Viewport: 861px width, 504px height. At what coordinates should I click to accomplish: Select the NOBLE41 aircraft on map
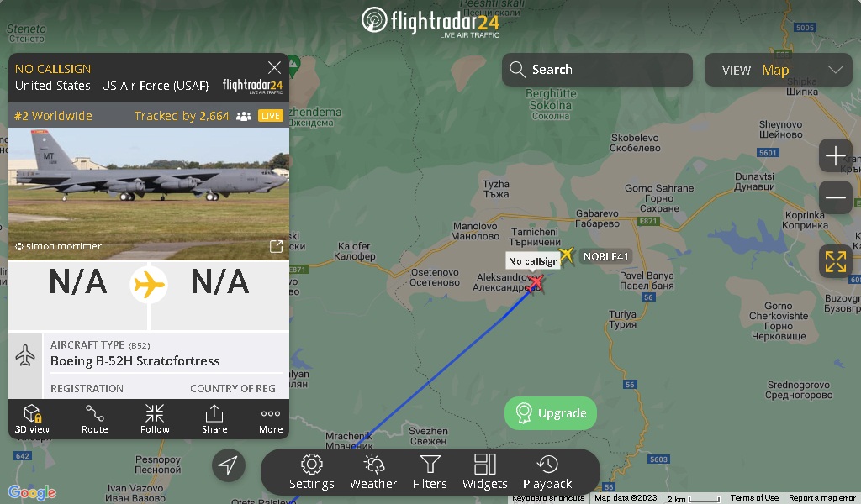tap(566, 255)
